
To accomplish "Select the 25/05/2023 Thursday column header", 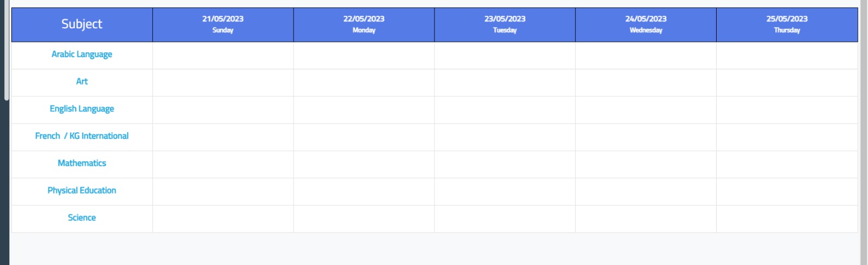I will point(787,24).
